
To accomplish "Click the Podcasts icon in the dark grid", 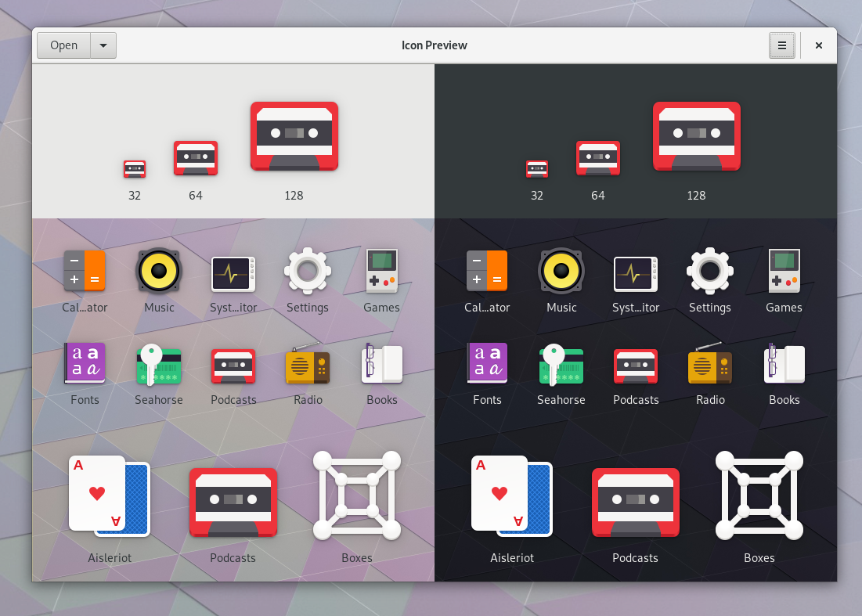I will [x=636, y=364].
